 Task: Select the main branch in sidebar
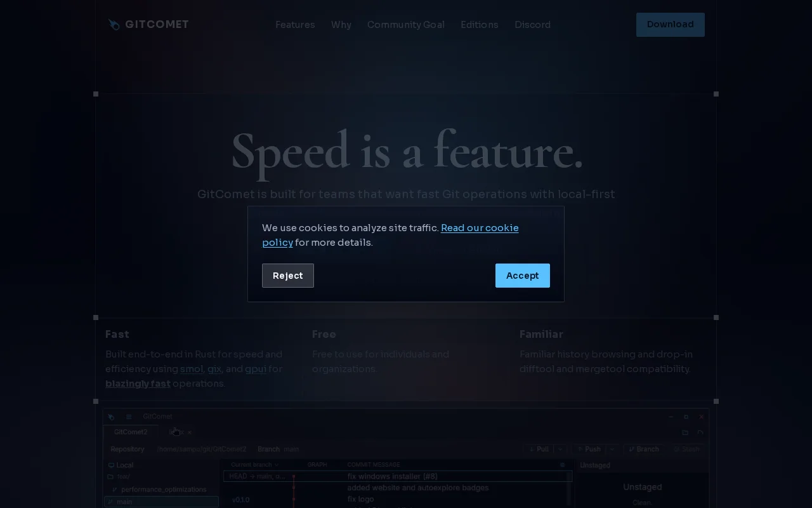click(162, 502)
